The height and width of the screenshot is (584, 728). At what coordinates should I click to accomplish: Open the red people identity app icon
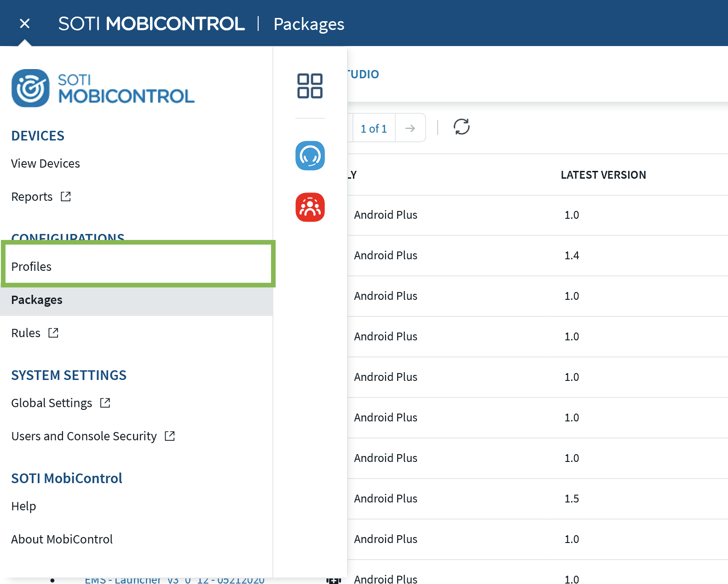310,207
